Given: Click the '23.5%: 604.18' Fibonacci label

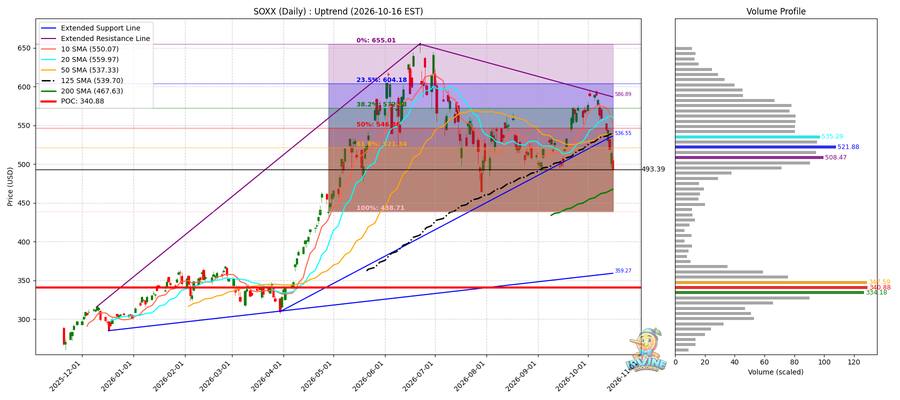Looking at the screenshot, I should pos(382,80).
